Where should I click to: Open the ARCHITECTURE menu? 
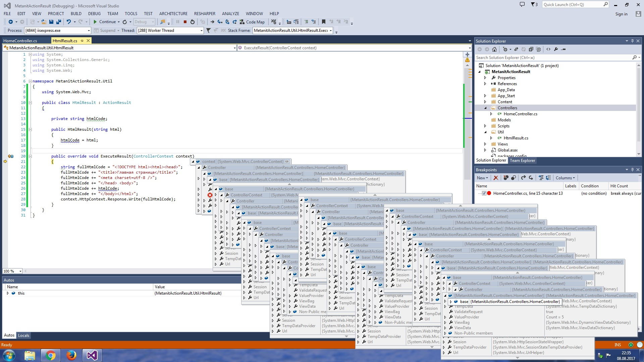pyautogui.click(x=173, y=14)
